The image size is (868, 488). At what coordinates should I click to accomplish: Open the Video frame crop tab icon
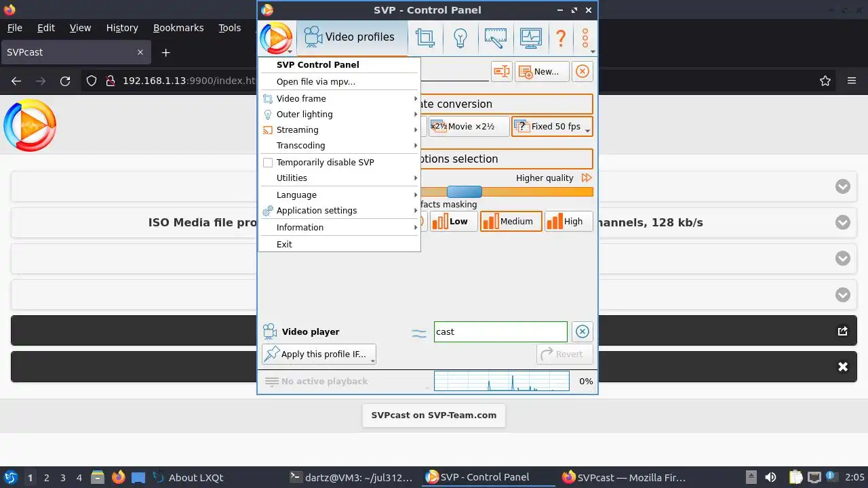click(425, 37)
